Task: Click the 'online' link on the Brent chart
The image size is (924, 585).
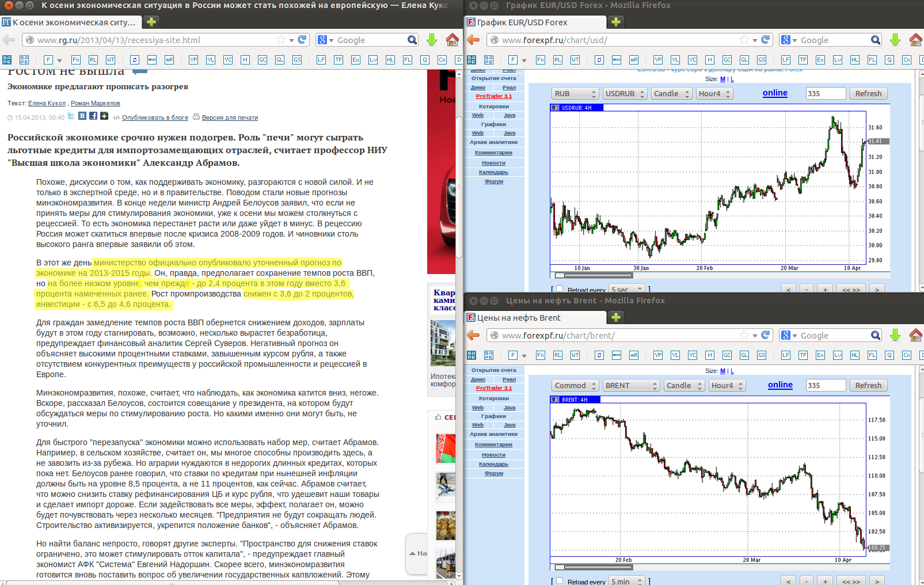Action: pyautogui.click(x=780, y=385)
